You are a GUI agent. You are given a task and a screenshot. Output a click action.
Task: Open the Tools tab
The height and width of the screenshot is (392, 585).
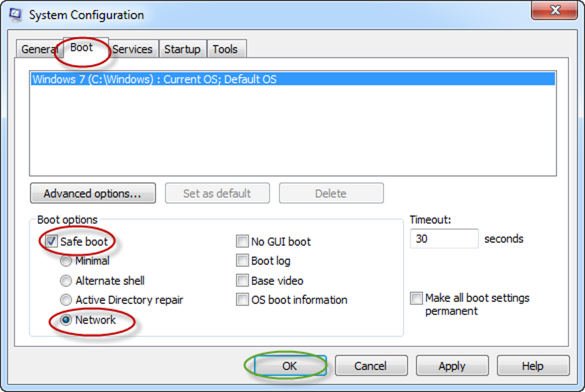(225, 49)
